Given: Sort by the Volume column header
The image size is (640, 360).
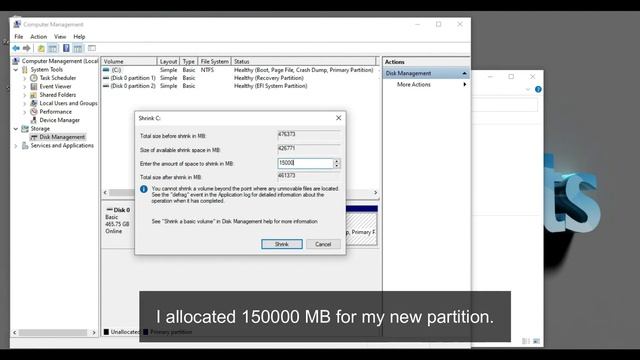Looking at the screenshot, I should pos(129,61).
